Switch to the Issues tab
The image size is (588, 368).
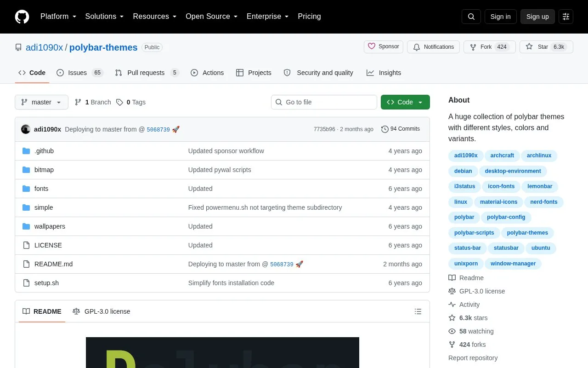(x=80, y=73)
